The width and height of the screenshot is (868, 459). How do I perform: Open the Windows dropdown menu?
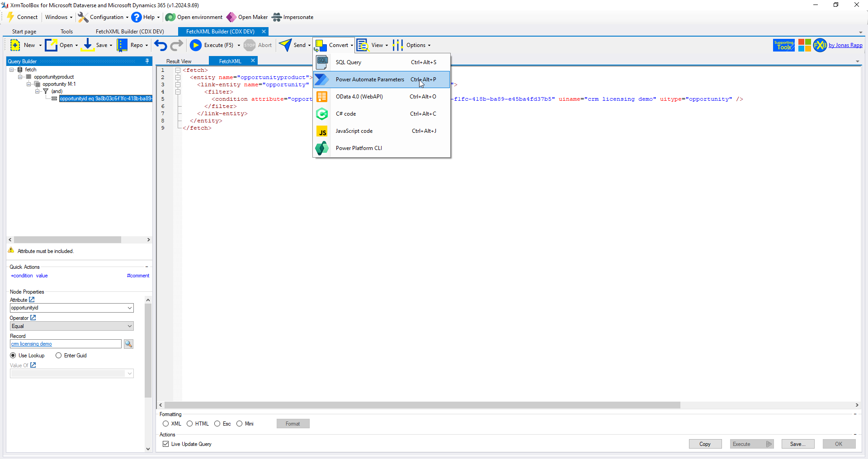point(58,17)
